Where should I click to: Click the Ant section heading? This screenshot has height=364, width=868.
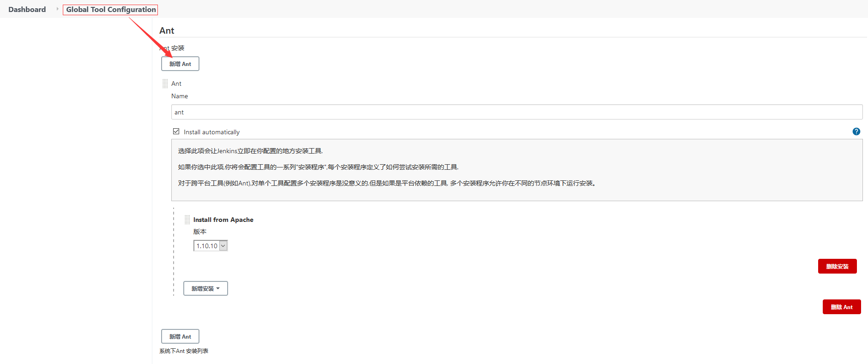pyautogui.click(x=167, y=30)
